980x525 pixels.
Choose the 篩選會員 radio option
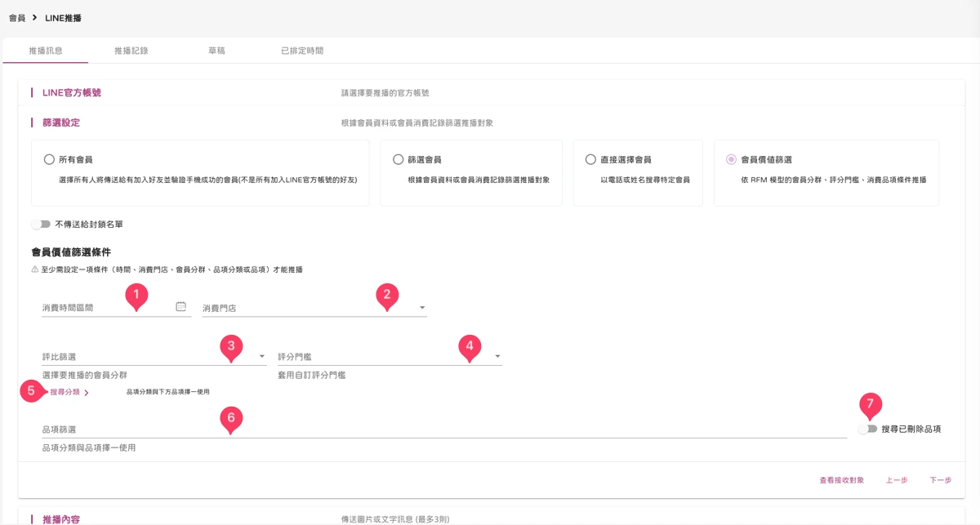pos(399,160)
